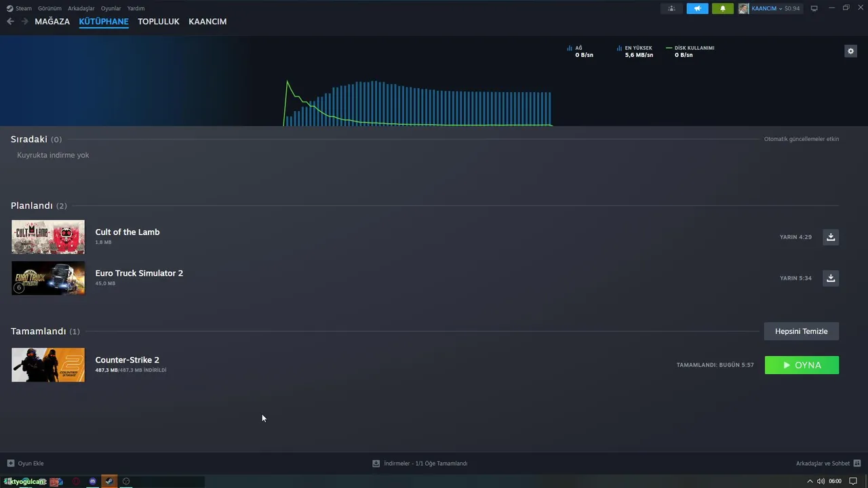The image size is (868, 488).
Task: Open the Görünüm menu
Action: pos(50,9)
